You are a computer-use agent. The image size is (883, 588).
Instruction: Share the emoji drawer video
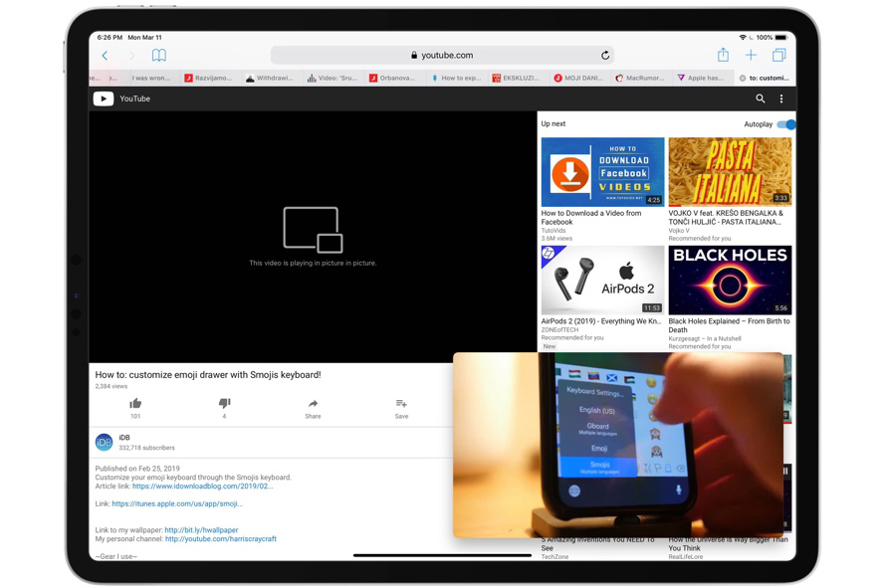(313, 404)
